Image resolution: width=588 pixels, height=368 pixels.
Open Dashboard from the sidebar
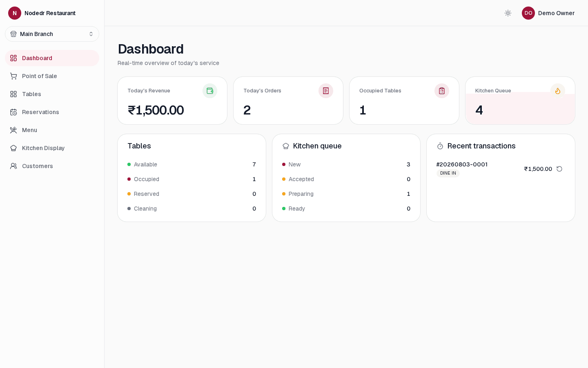(x=52, y=58)
